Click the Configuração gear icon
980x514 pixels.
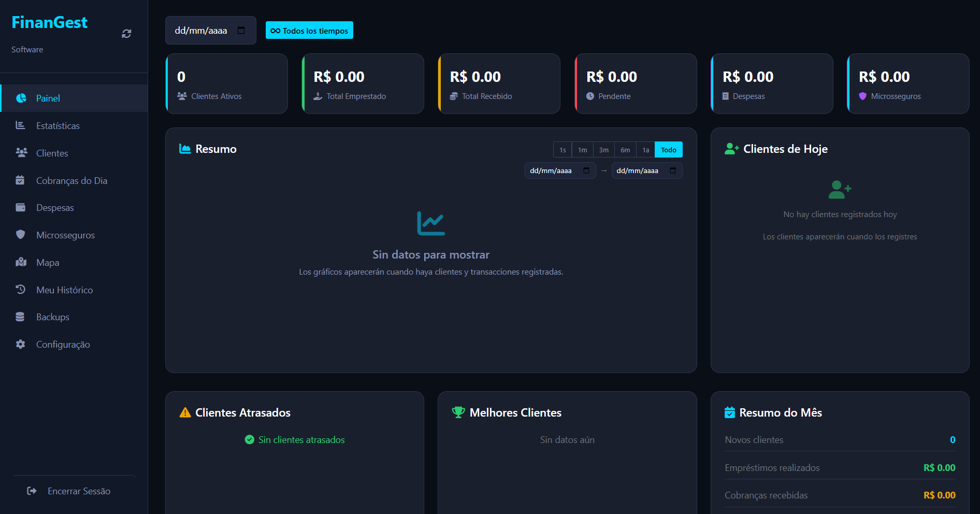[x=20, y=344]
